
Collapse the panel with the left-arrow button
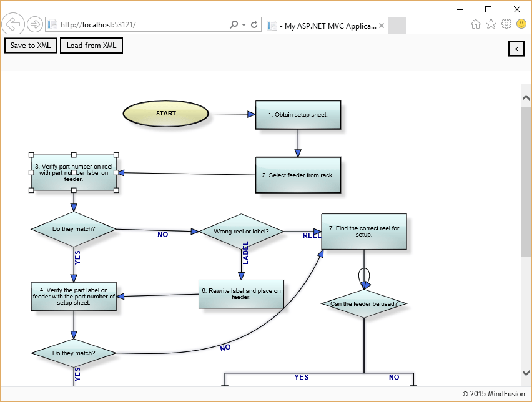516,48
